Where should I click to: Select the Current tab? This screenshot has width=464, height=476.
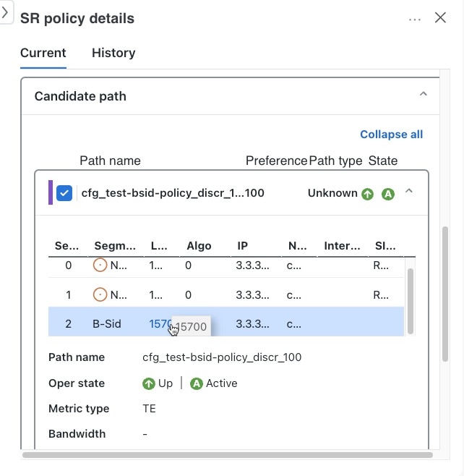click(43, 53)
